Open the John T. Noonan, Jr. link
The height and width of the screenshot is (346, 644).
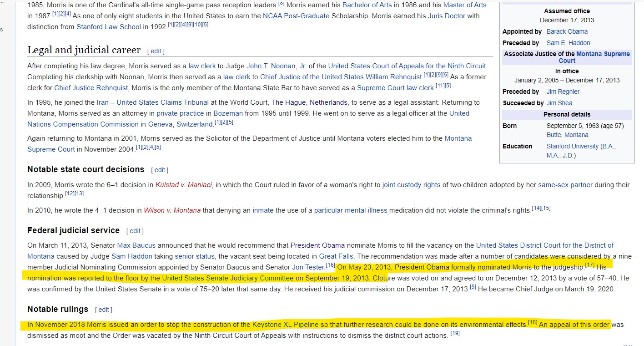(x=277, y=66)
